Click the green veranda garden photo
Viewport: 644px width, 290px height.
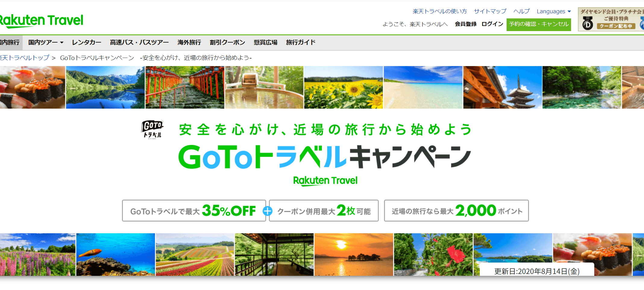coord(274,254)
